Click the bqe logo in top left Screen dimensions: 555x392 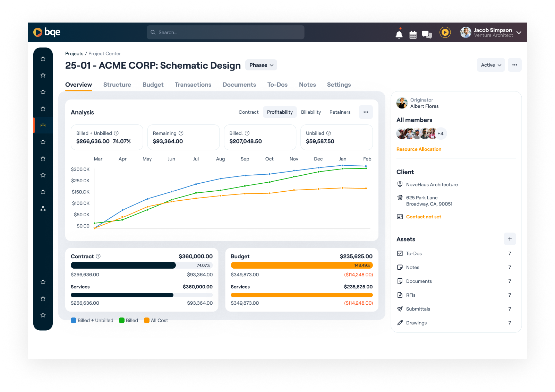click(46, 32)
